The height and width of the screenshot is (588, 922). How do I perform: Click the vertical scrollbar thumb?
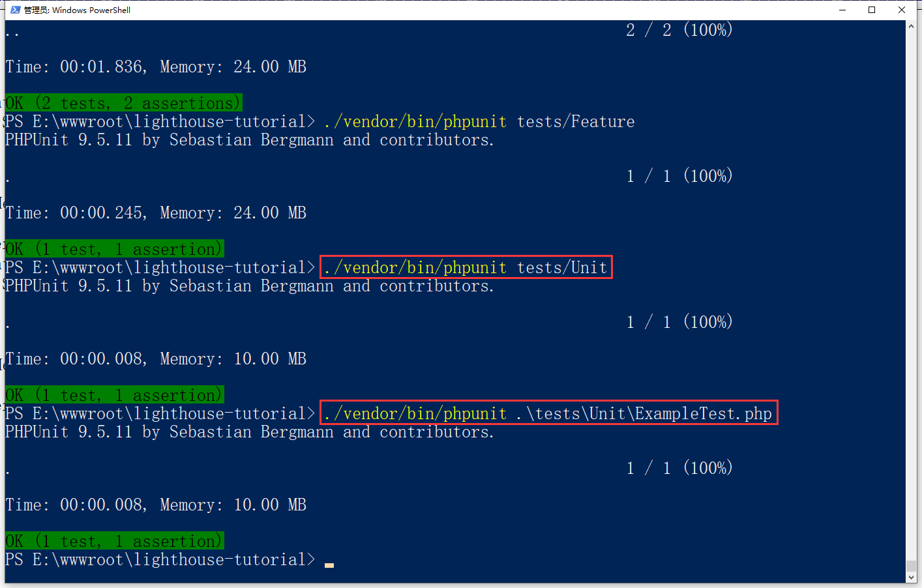click(x=911, y=565)
